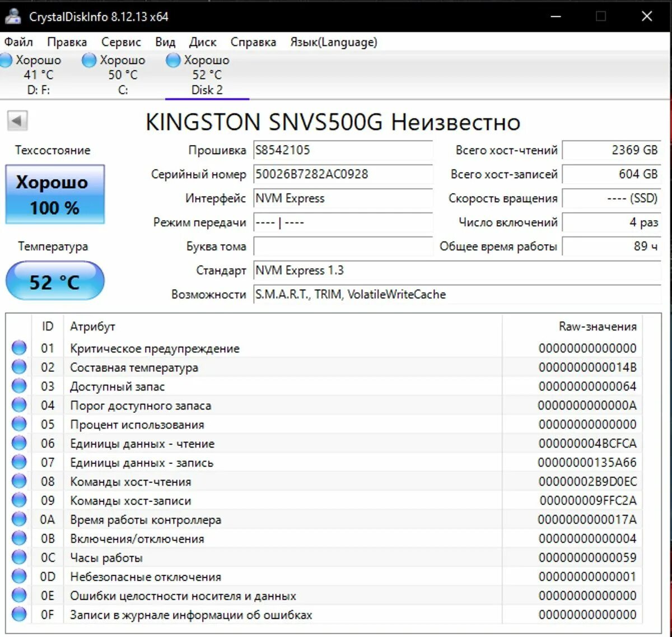The image size is (672, 637).
Task: Click status orb for attribute 05
Action: [x=19, y=424]
